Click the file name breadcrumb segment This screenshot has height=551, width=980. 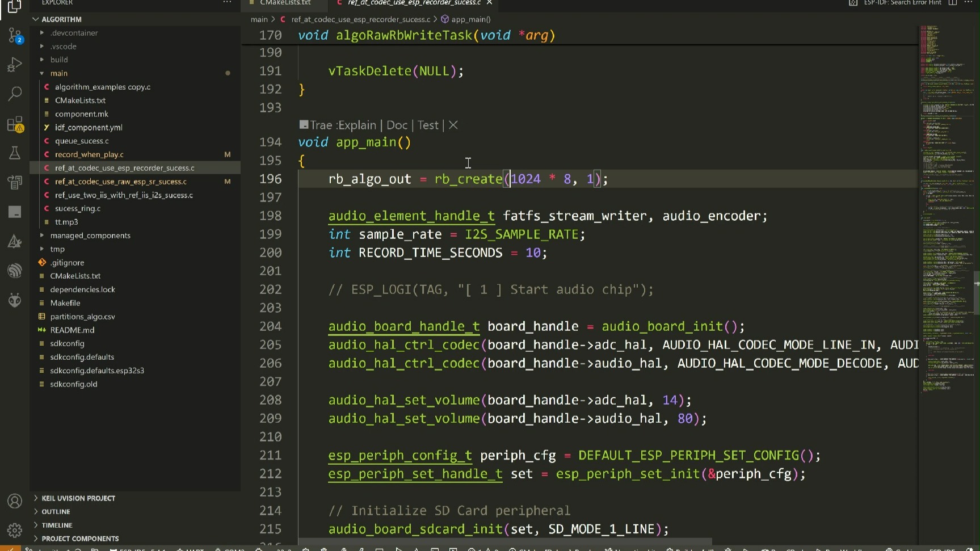pyautogui.click(x=361, y=19)
